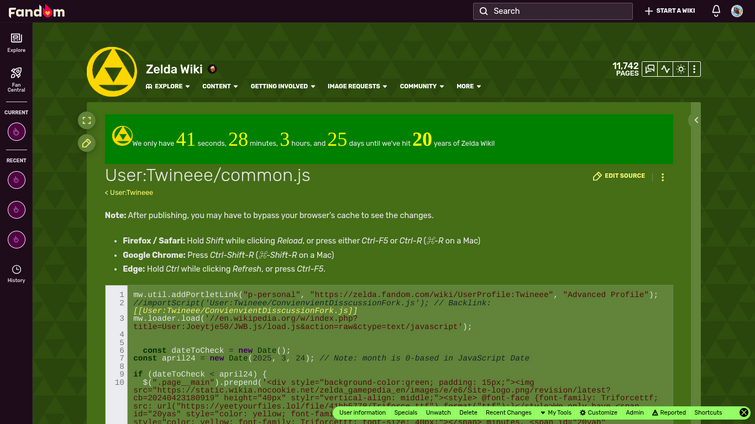Click the Zelda Wiki Triforce logo

click(112, 72)
